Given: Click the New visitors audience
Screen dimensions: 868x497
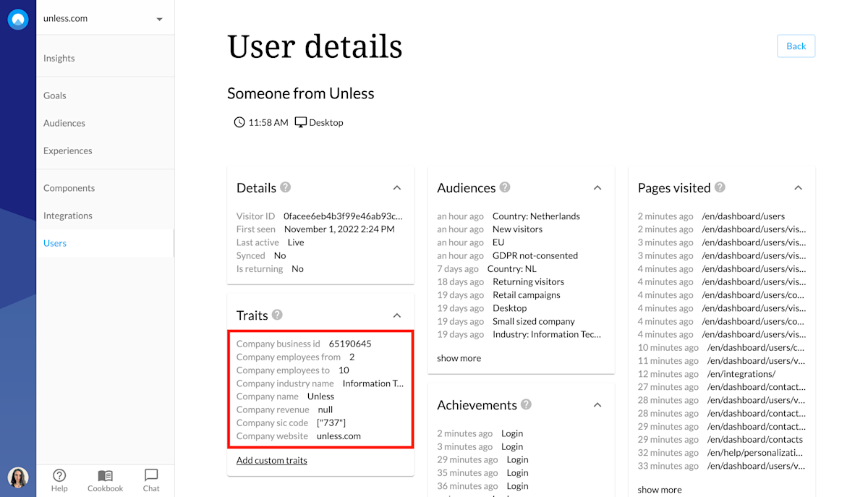Looking at the screenshot, I should click(x=517, y=229).
